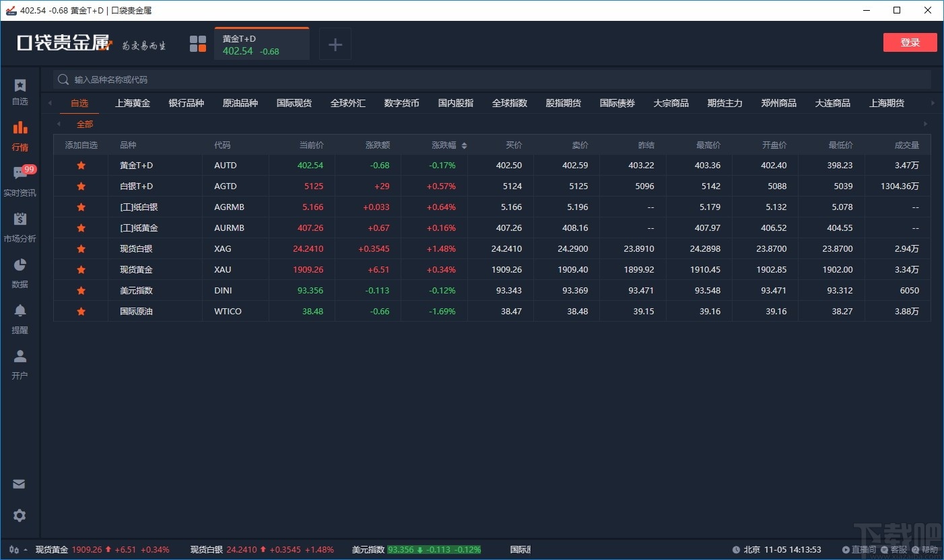Switch to the 上海黄金 tab
This screenshot has height=560, width=944.
point(133,103)
